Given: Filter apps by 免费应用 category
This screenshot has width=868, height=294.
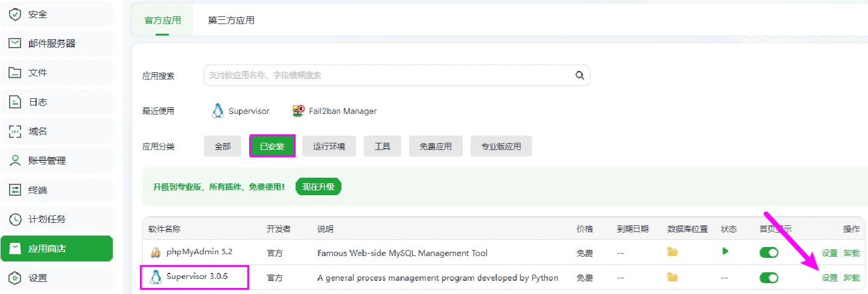Looking at the screenshot, I should point(436,146).
